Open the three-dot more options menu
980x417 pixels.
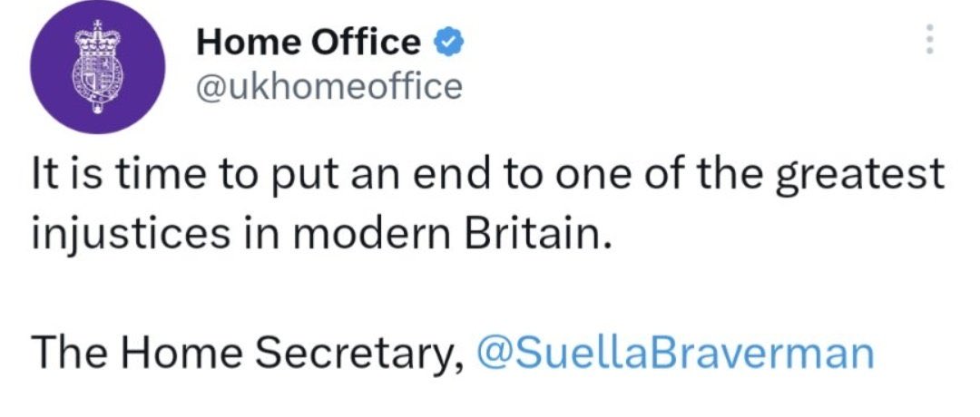tap(929, 39)
